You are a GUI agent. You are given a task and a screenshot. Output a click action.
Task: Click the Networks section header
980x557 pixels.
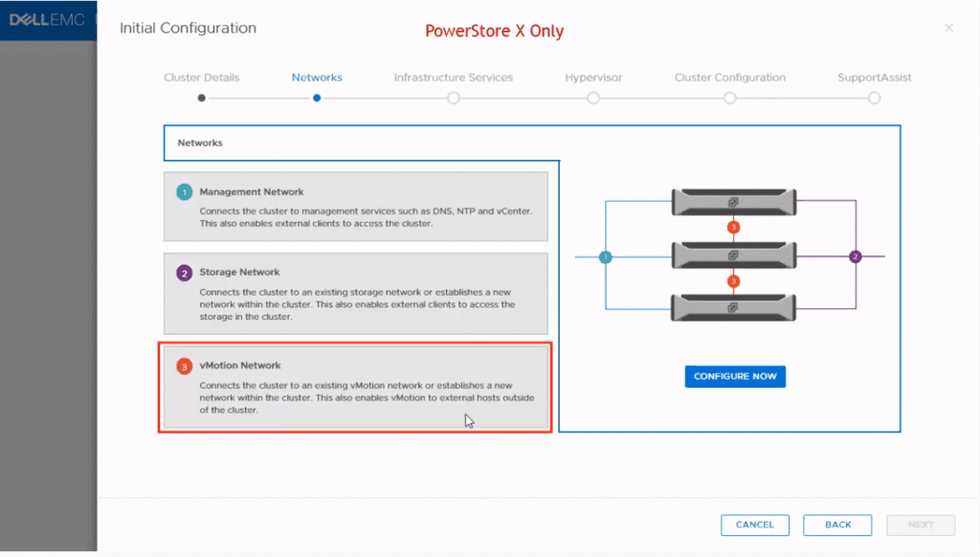[200, 144]
